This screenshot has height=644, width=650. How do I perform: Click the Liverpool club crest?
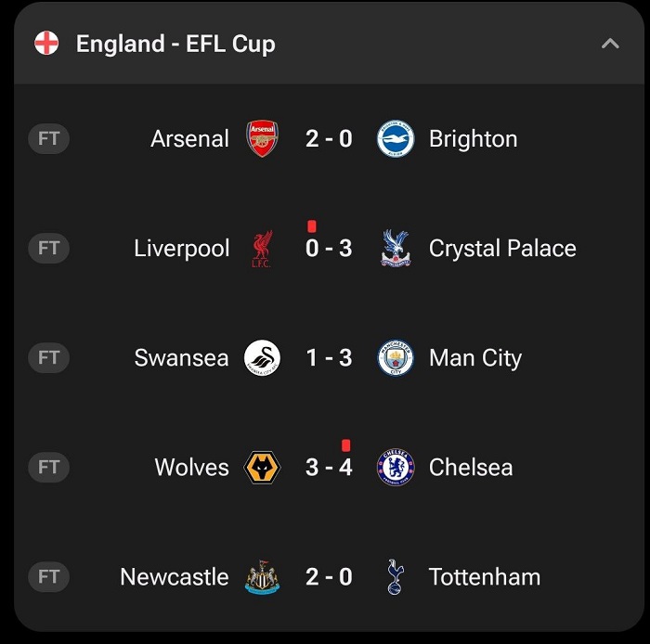click(262, 249)
